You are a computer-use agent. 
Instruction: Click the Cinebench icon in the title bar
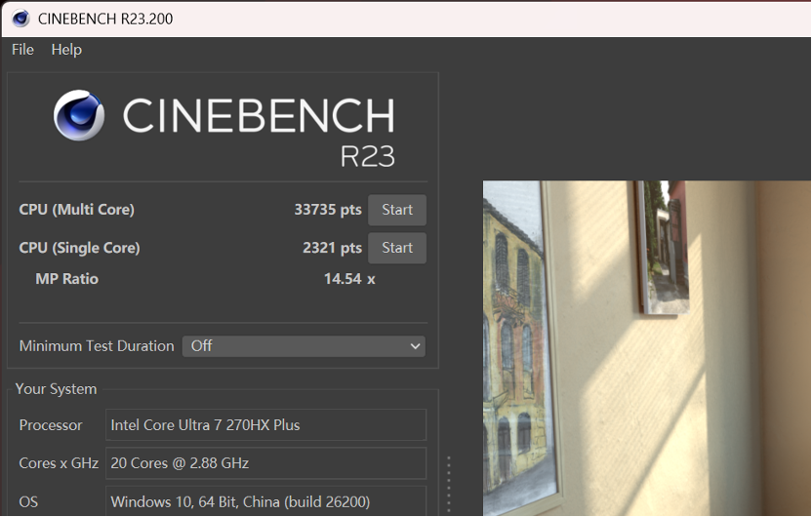click(20, 19)
